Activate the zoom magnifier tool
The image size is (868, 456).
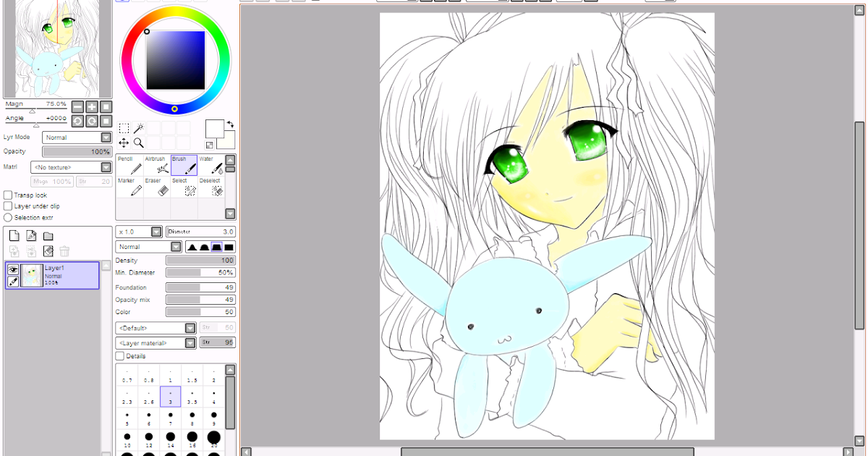coord(138,143)
